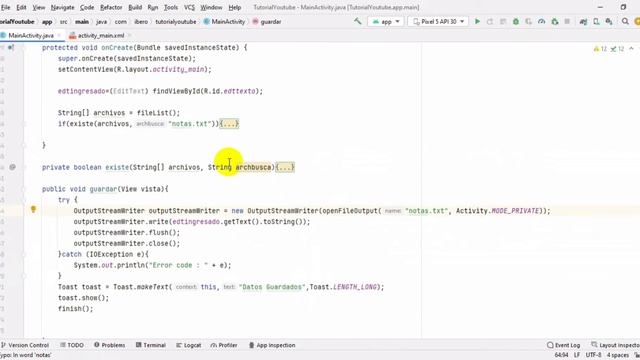
Task: Open Search Everywhere magnifier icon
Action: [625, 22]
